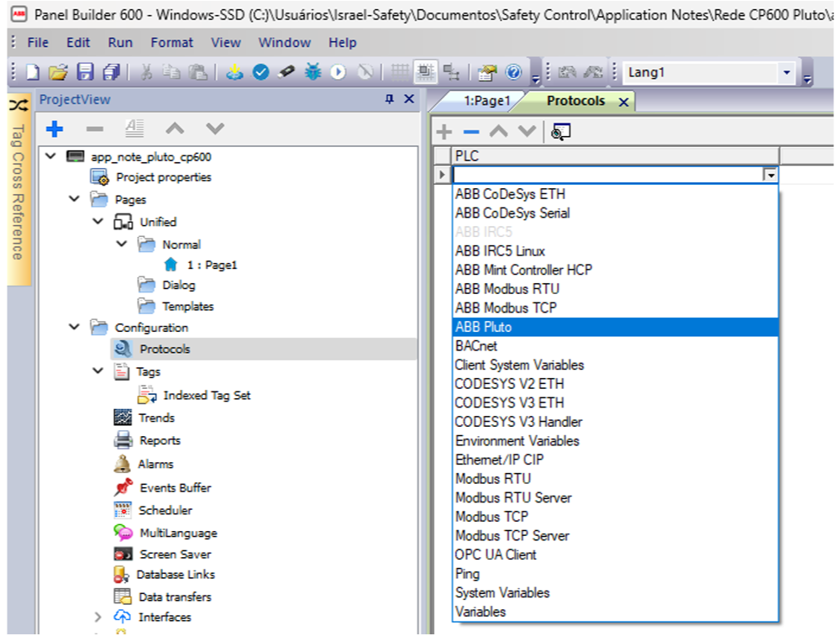Click the blue minus remove protocol icon

[x=471, y=132]
